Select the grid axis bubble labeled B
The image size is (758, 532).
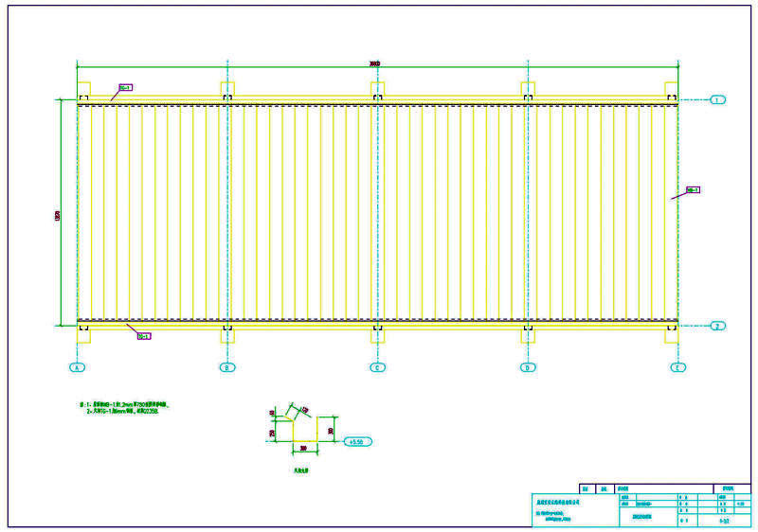pos(227,366)
